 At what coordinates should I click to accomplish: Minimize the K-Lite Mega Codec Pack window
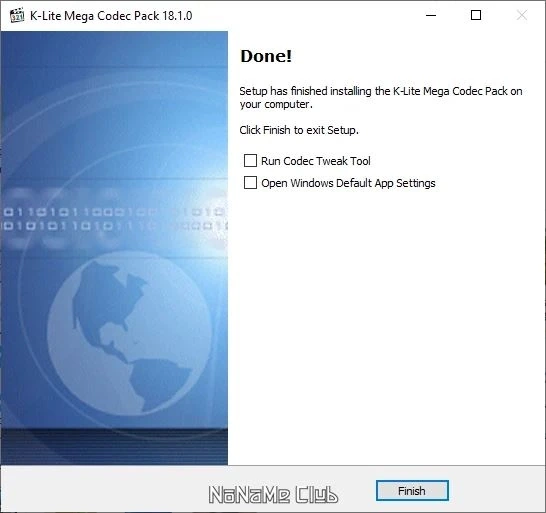[431, 15]
